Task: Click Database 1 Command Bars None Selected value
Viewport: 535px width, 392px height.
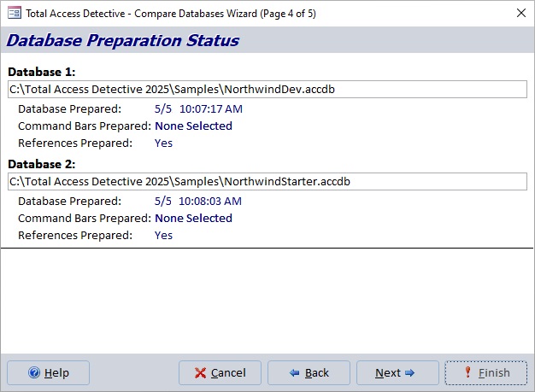Action: click(x=193, y=126)
